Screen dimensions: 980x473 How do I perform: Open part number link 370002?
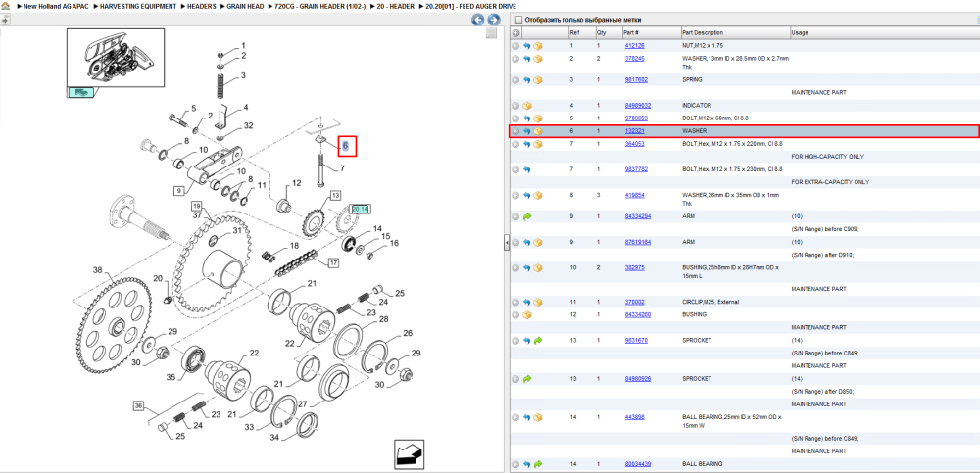[x=634, y=302]
